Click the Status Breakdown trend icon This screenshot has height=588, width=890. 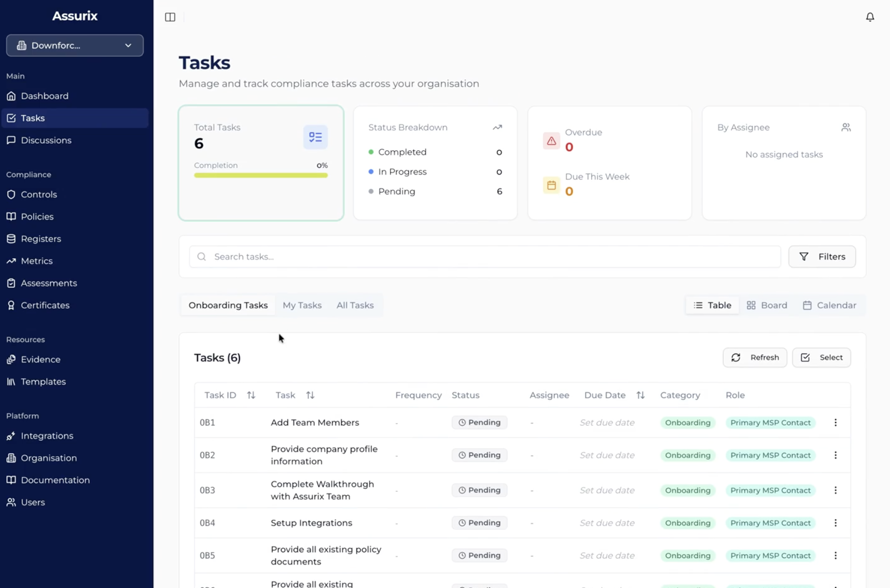(x=497, y=128)
